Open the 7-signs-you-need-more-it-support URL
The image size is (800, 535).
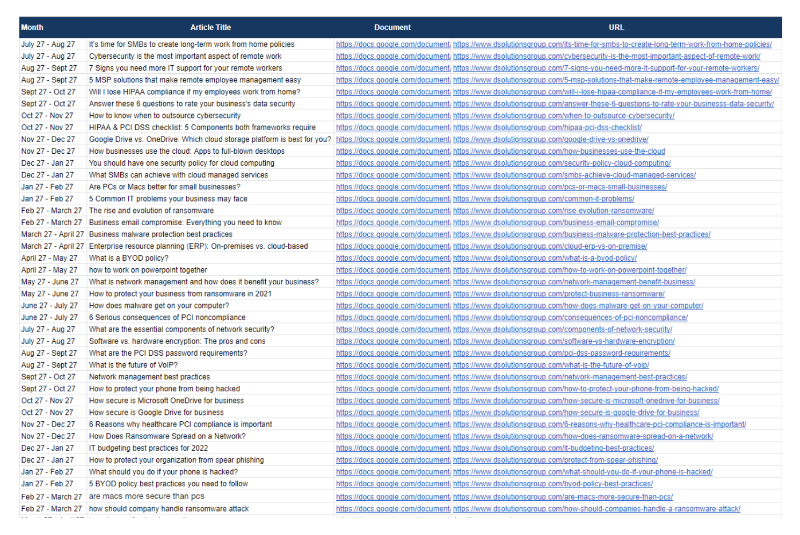[606, 68]
